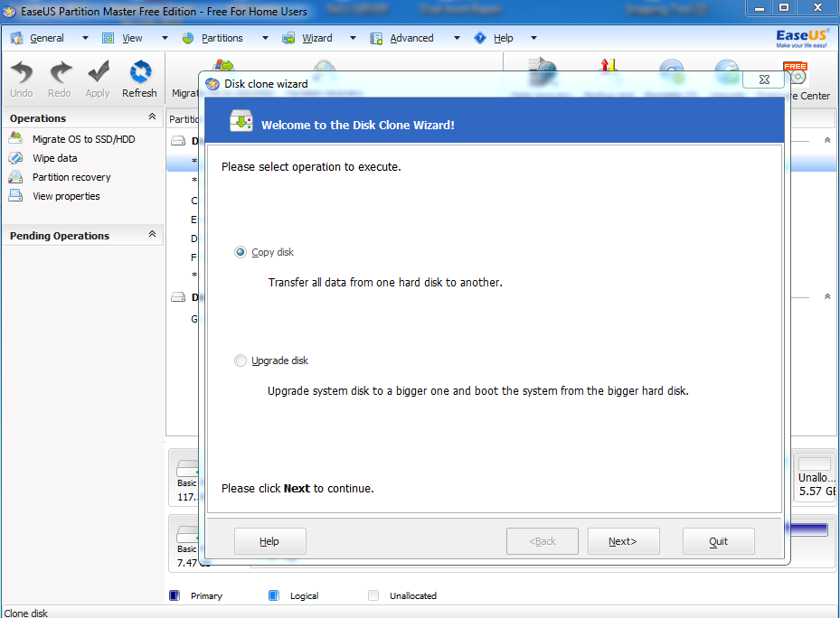Collapse the second disk group in list
The width and height of the screenshot is (840, 618).
[x=827, y=296]
